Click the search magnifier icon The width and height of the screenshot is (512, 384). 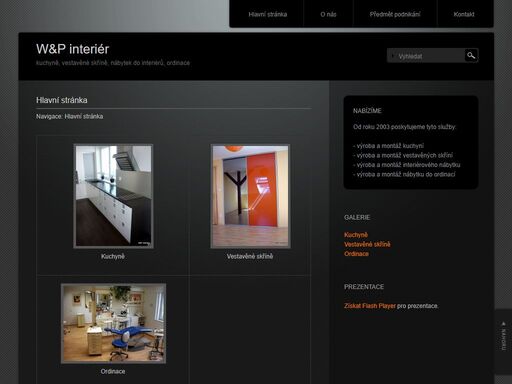471,55
